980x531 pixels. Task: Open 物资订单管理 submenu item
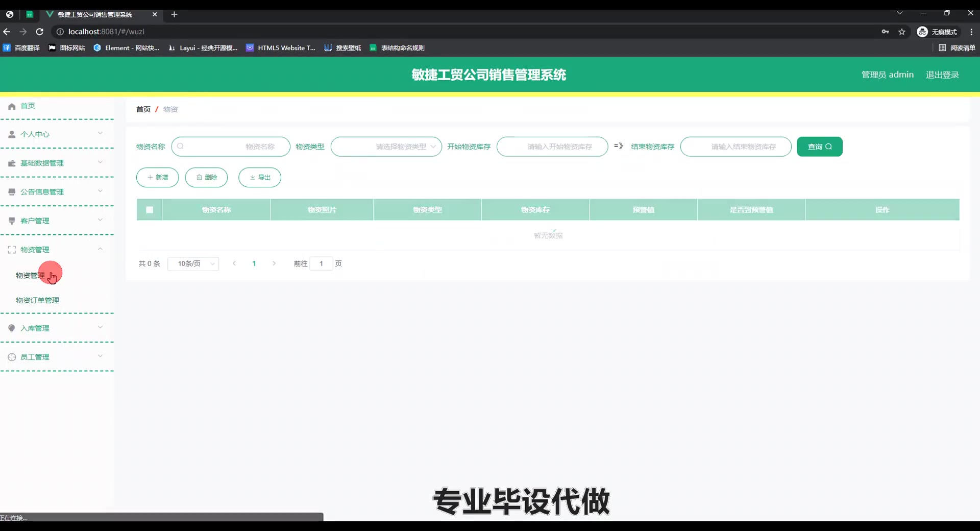(x=37, y=300)
